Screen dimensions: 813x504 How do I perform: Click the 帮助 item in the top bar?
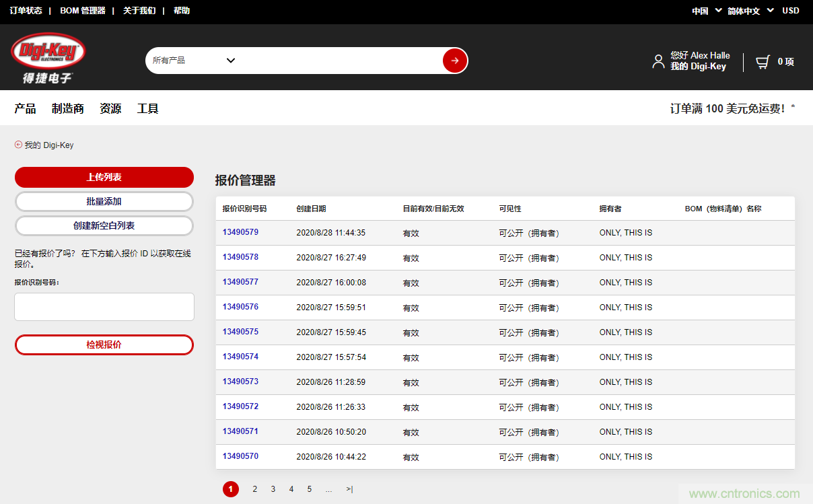coord(181,10)
